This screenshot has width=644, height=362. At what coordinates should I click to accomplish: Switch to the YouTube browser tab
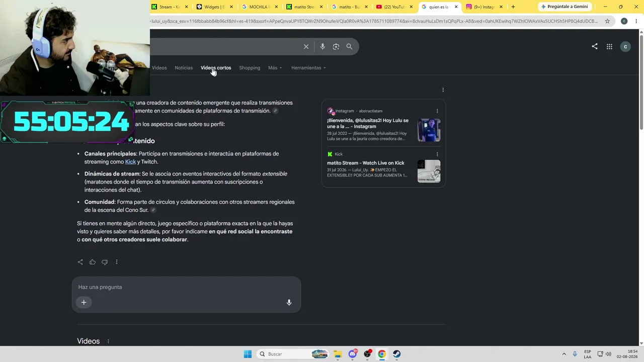pyautogui.click(x=394, y=7)
